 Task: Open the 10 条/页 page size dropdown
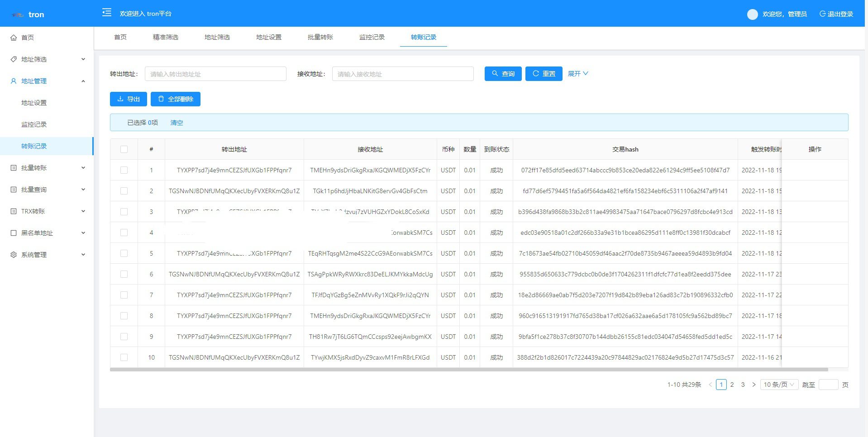[779, 385]
